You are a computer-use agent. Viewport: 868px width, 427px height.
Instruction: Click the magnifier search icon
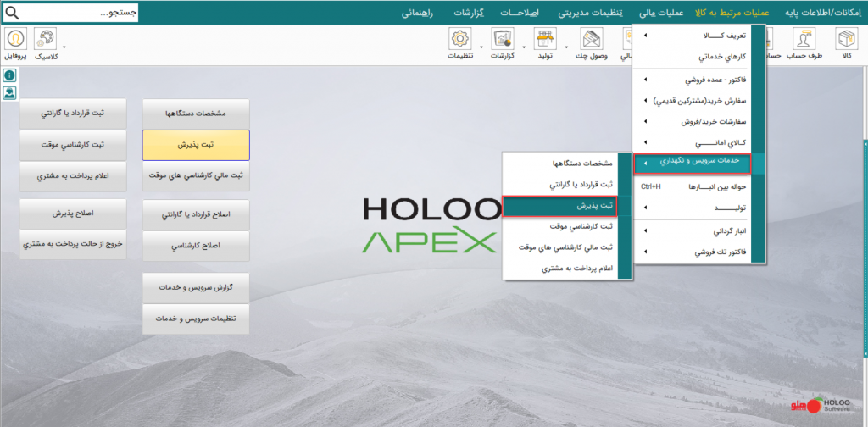12,12
